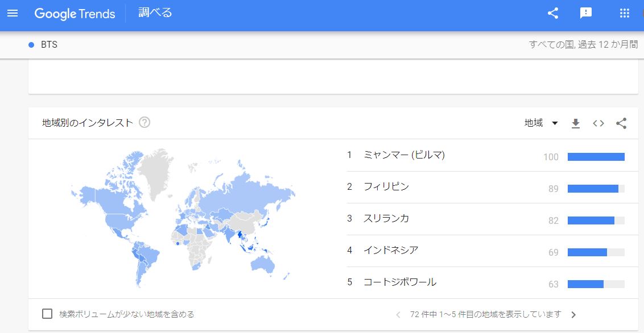
Task: Enable low search volume regions checkbox
Action: point(48,314)
